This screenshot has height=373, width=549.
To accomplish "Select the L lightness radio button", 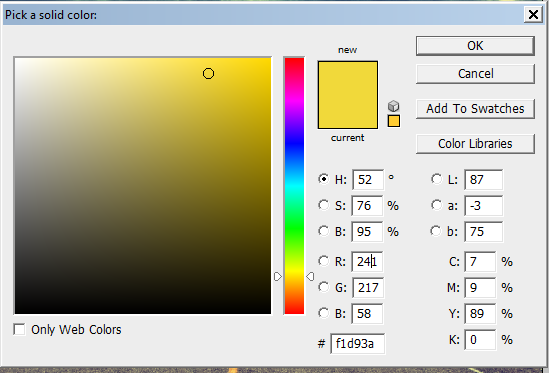I will 436,179.
